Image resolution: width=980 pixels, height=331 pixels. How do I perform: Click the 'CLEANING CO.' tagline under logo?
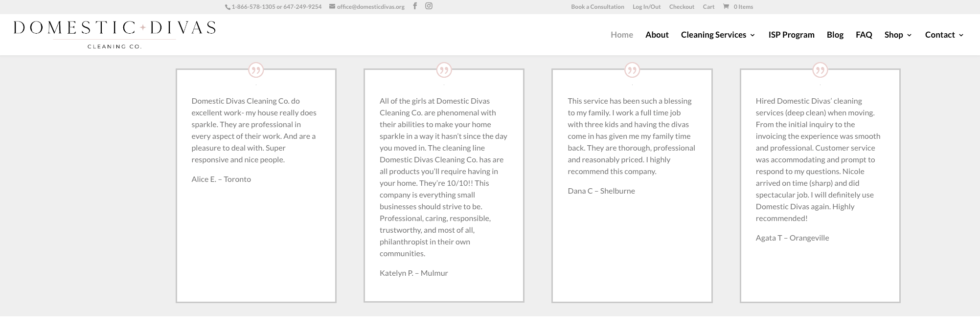tap(114, 46)
